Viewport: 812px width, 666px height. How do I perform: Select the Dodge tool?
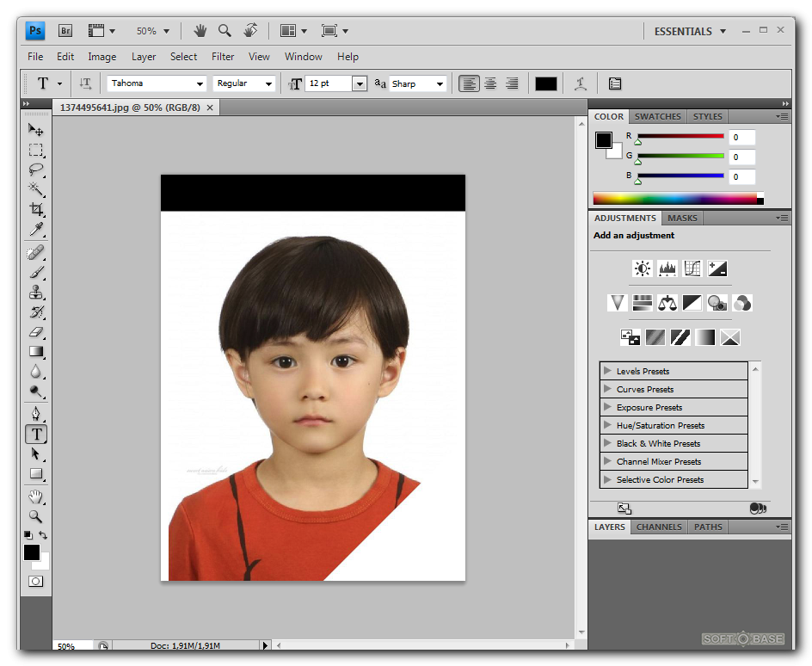click(x=36, y=391)
